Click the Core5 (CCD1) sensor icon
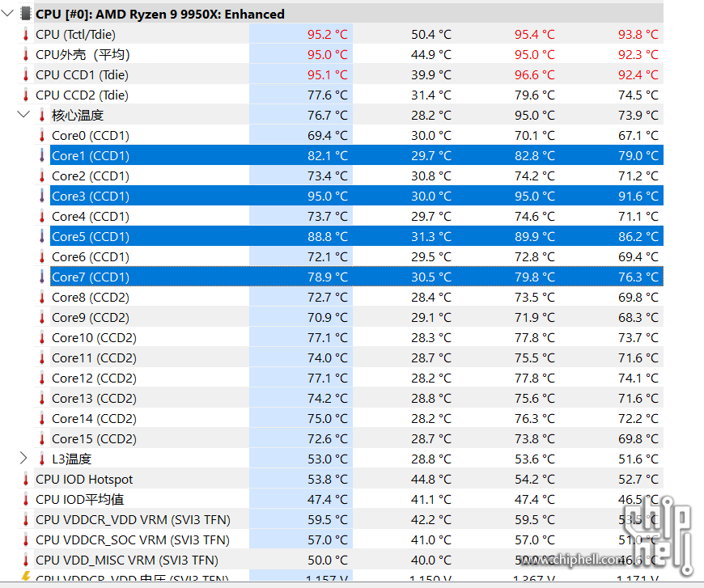The height and width of the screenshot is (588, 704). point(42,236)
